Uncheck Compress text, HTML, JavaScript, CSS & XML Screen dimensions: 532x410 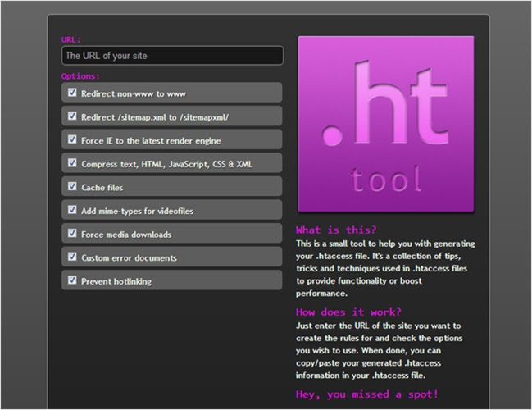point(72,163)
